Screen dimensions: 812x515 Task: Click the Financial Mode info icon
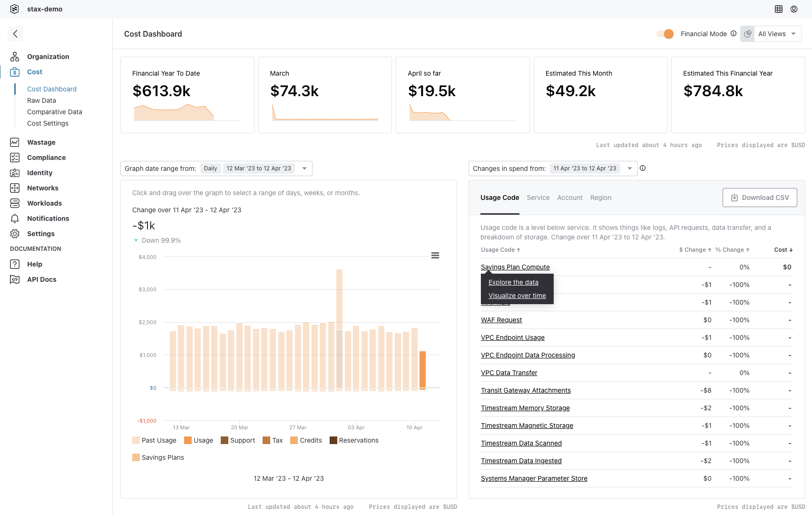tap(734, 33)
